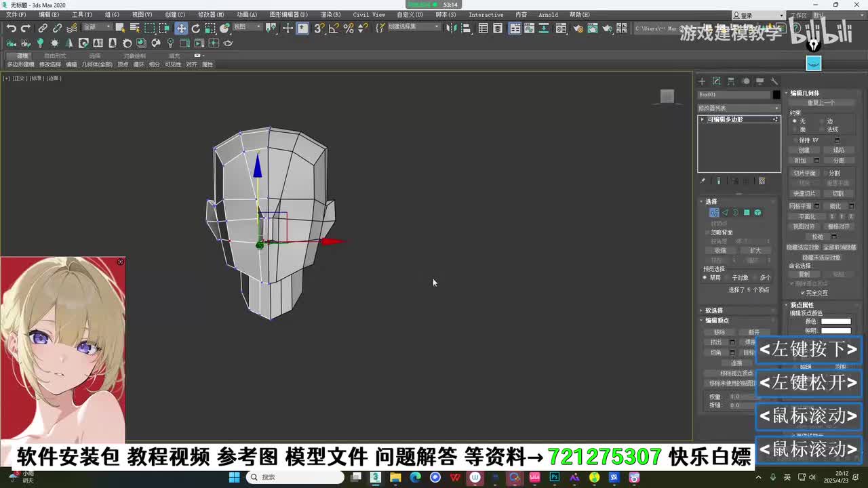Select the Element sub-object level icon
Viewport: 868px width, 488px height.
(757, 213)
